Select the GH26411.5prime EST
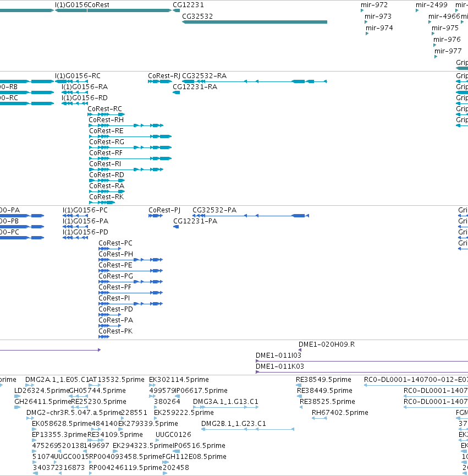Screen dimensions: 468x476 17,407
